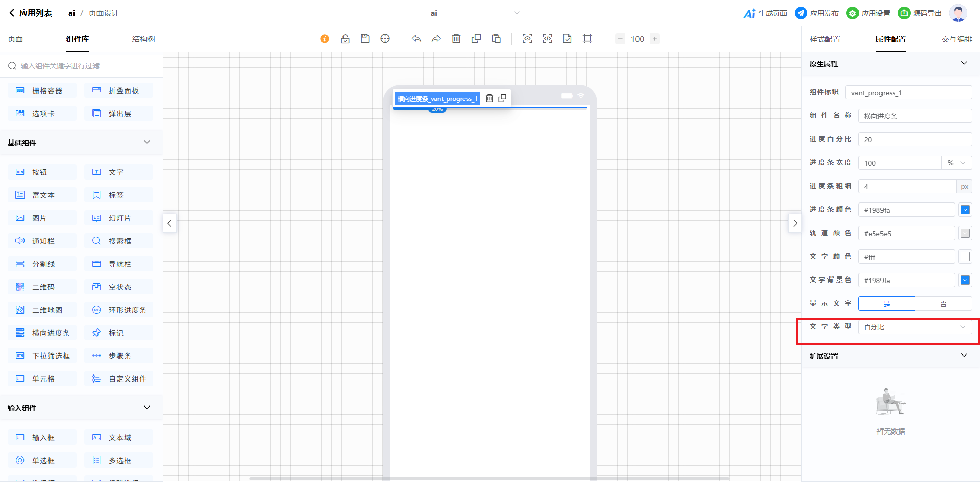Viewport: 980px width, 482px height.
Task: Click the 进度百分比 input field
Action: pos(915,140)
